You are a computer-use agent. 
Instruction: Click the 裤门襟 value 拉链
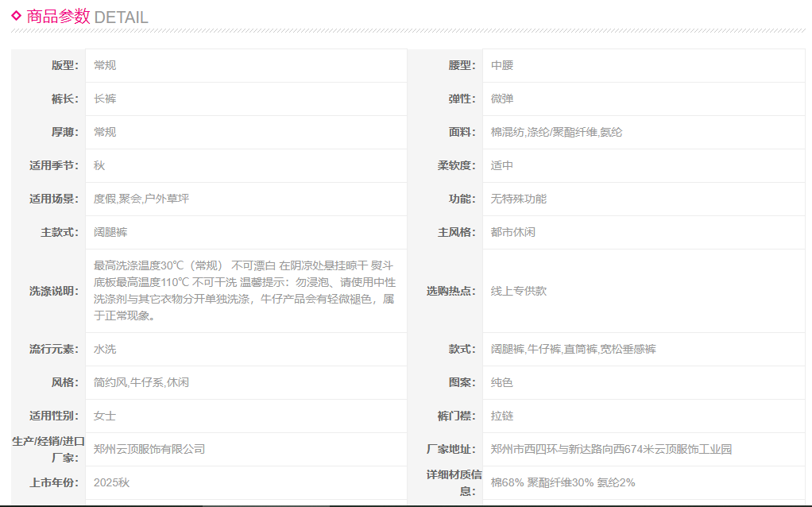(502, 416)
